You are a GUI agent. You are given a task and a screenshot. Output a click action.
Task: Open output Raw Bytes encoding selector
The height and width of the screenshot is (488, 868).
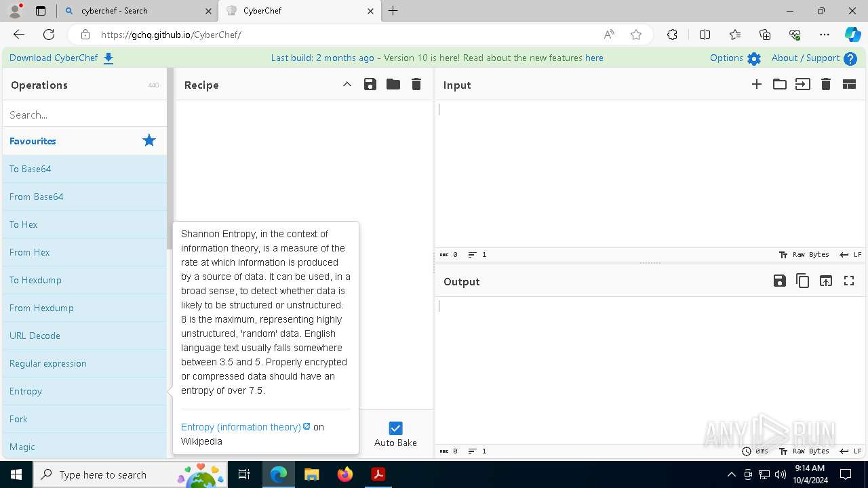804,451
